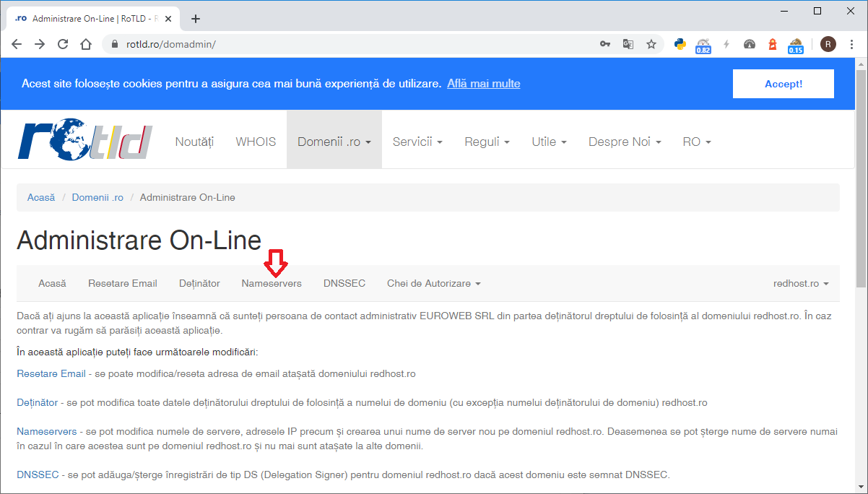Expand the Servicii dropdown menu
868x494 pixels.
[x=417, y=142]
